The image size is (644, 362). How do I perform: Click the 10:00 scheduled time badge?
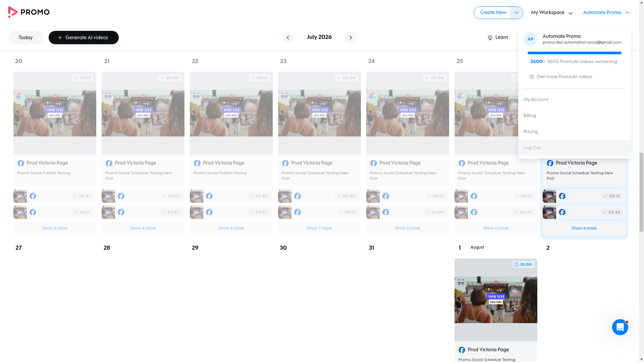[x=524, y=264]
